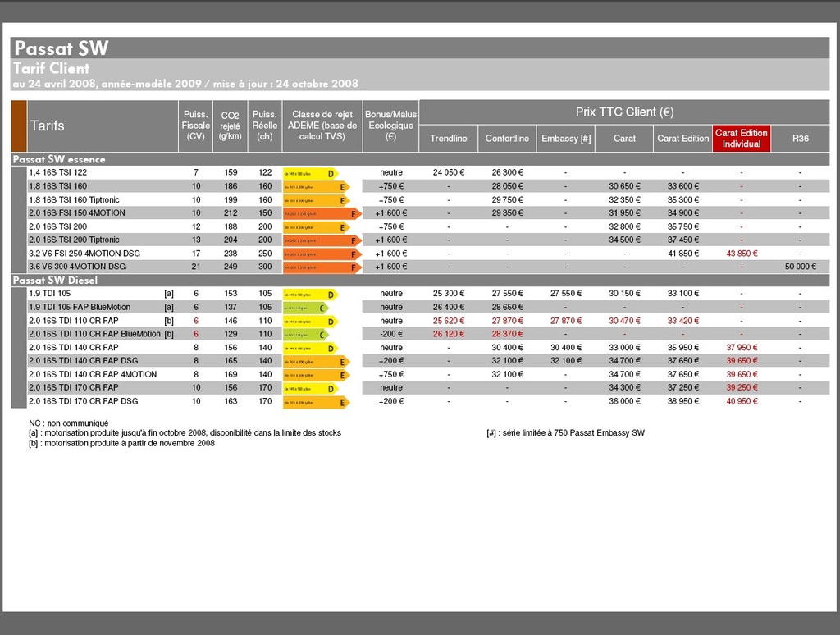This screenshot has width=840, height=635.
Task: Select the "Passat SW Diesel" section heading
Action: [x=55, y=281]
